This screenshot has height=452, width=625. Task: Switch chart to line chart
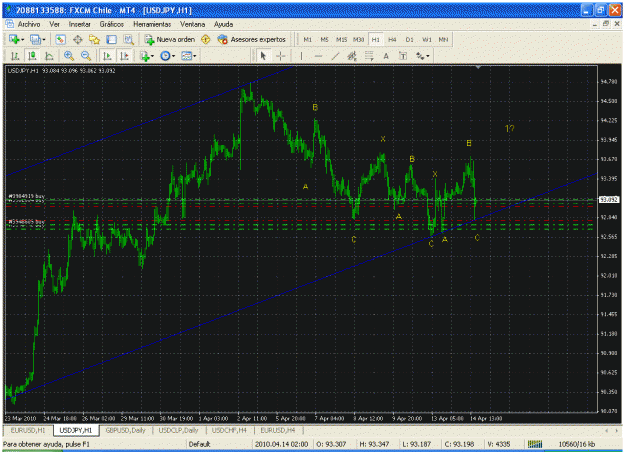pyautogui.click(x=49, y=56)
